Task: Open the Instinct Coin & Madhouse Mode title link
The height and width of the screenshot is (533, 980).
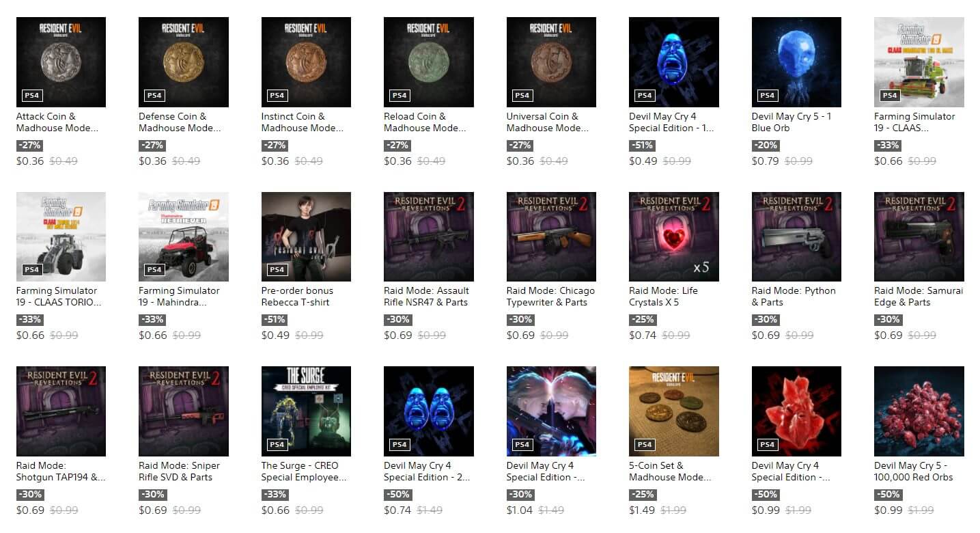Action: click(302, 122)
